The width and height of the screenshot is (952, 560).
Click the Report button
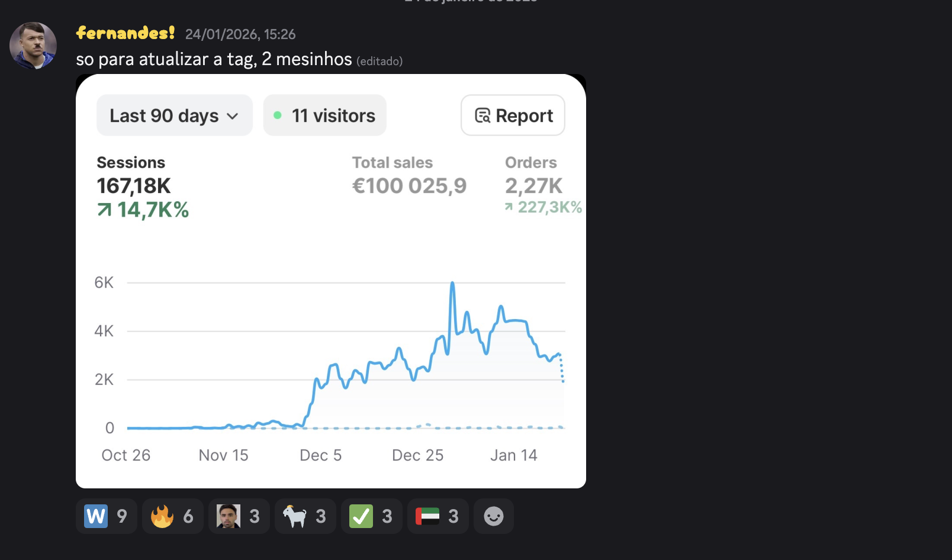513,115
